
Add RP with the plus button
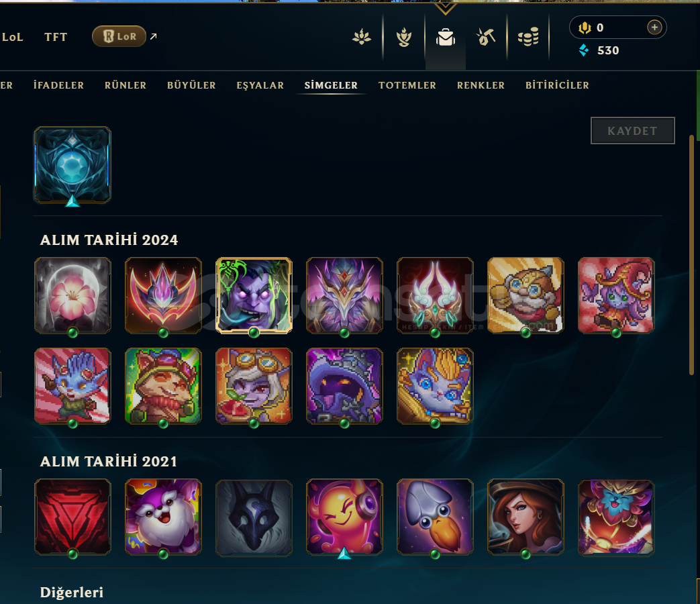pos(654,28)
